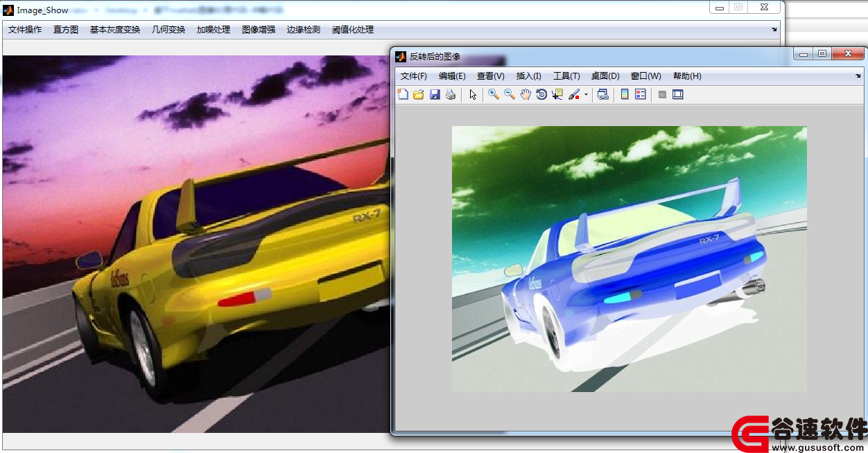Screen dimensions: 868x453
Task: Select the Rotate 3D tool
Action: tap(541, 94)
